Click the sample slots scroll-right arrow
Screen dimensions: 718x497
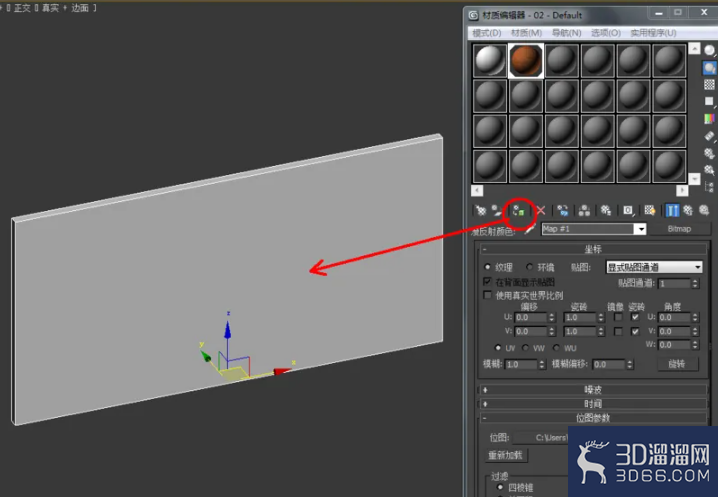tap(682, 190)
